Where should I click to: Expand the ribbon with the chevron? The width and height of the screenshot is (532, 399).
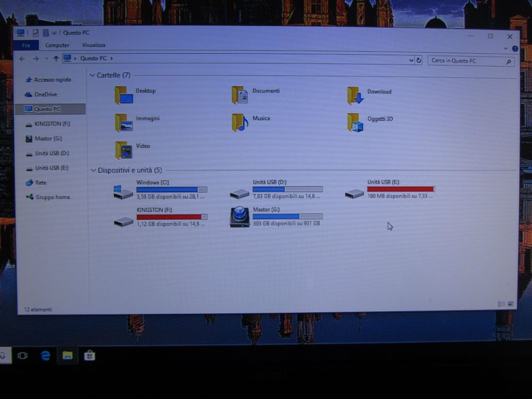tap(505, 48)
